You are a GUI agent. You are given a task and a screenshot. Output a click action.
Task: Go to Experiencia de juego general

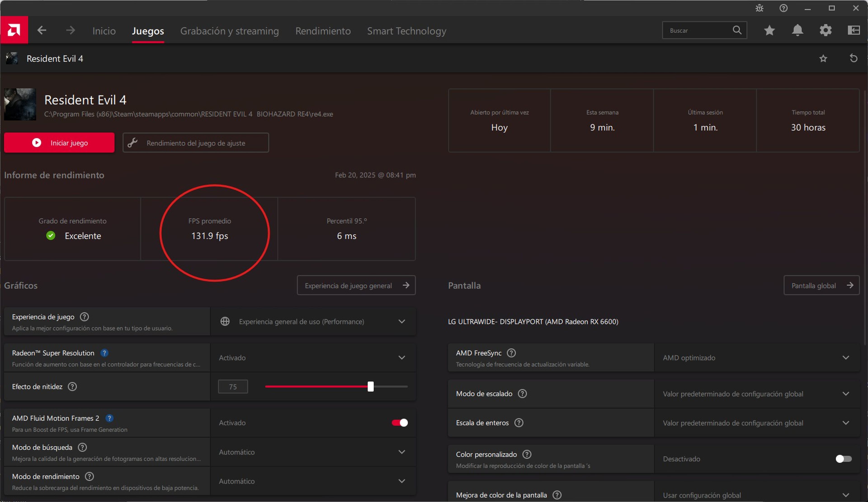[356, 285]
